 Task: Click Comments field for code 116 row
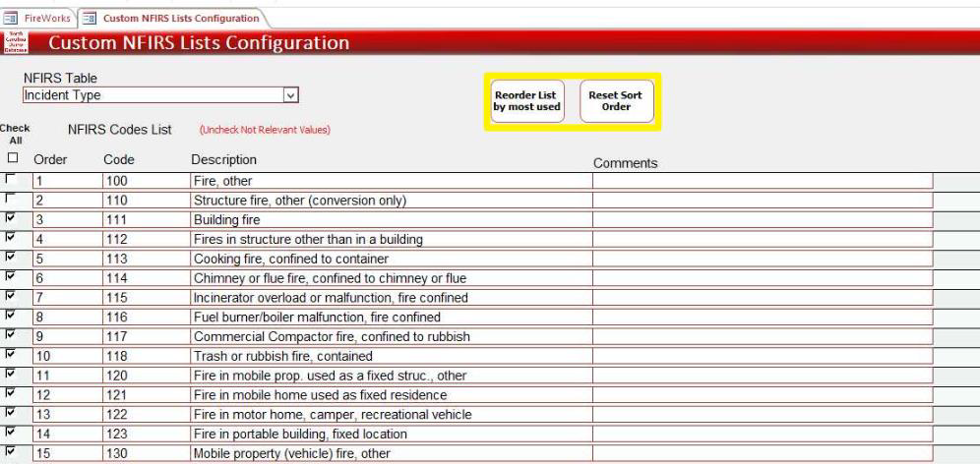763,318
